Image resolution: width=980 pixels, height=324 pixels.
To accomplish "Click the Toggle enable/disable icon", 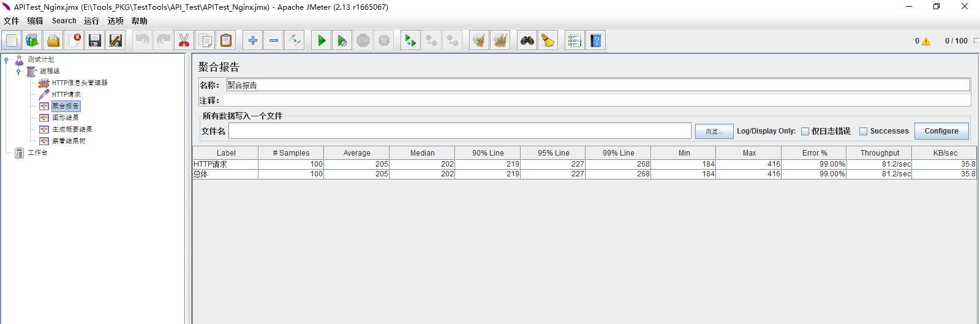I will pos(295,40).
